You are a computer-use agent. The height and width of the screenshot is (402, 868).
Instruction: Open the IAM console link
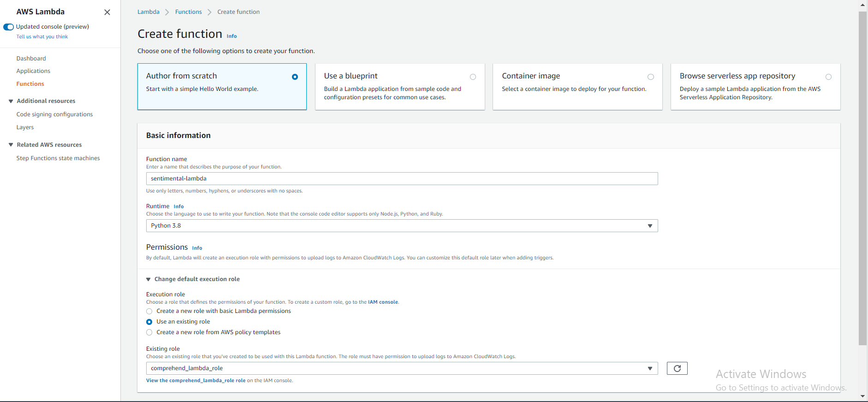tap(383, 302)
